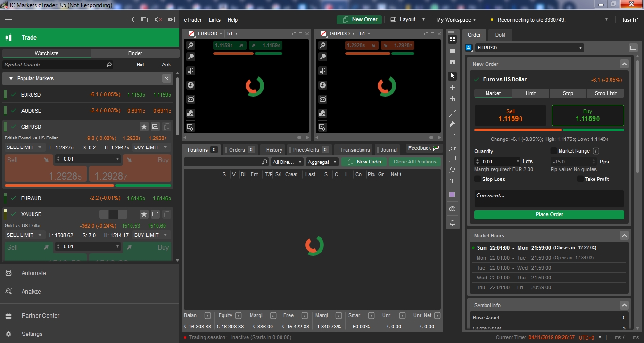Select Stop Limit order type
Screen dimensions: 644x343
point(606,93)
